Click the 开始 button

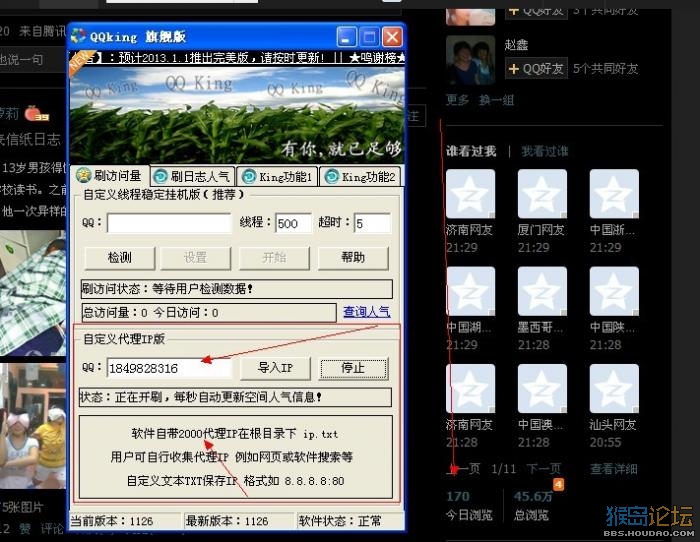pyautogui.click(x=274, y=258)
